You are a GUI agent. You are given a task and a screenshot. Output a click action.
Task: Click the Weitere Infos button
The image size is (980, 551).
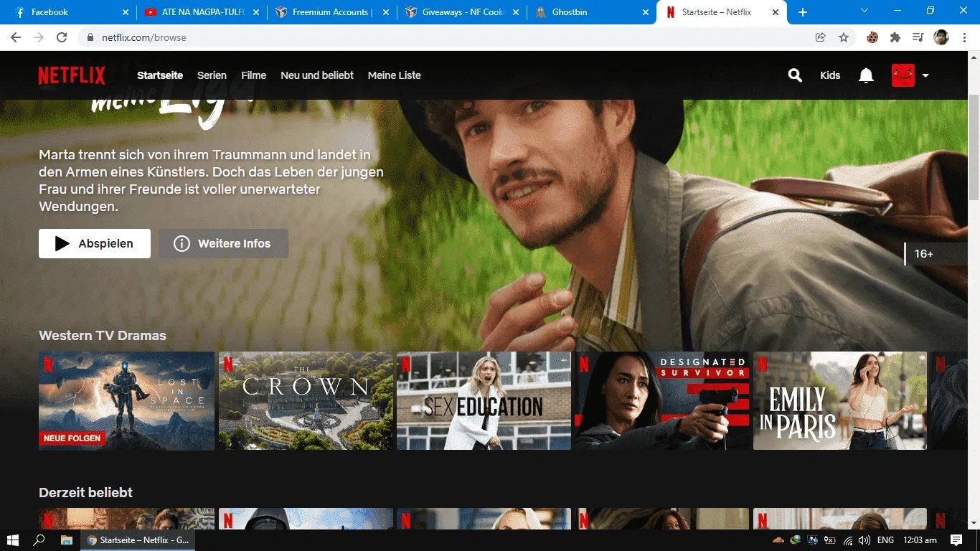click(x=223, y=243)
